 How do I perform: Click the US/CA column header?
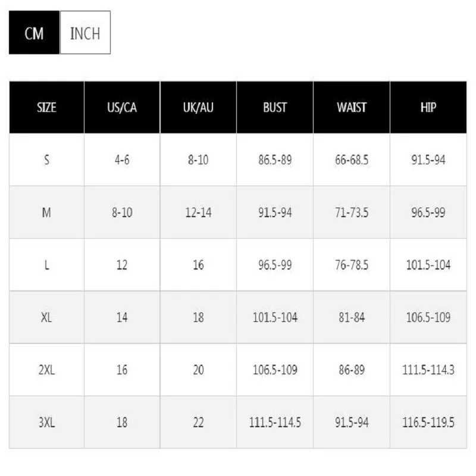pos(122,108)
